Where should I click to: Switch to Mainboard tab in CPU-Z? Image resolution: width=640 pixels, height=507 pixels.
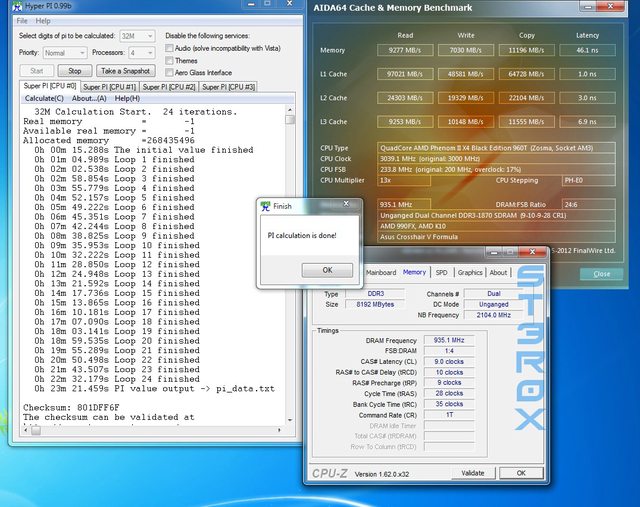[381, 272]
